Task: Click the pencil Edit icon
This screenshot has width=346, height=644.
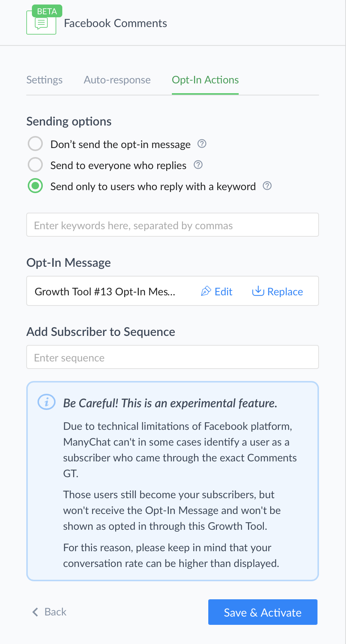Action: tap(206, 291)
